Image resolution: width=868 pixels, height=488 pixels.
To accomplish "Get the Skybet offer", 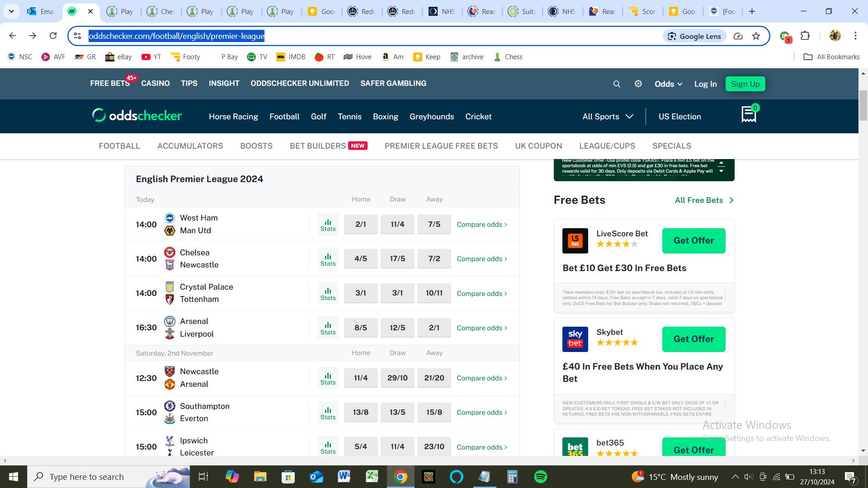I will point(694,339).
